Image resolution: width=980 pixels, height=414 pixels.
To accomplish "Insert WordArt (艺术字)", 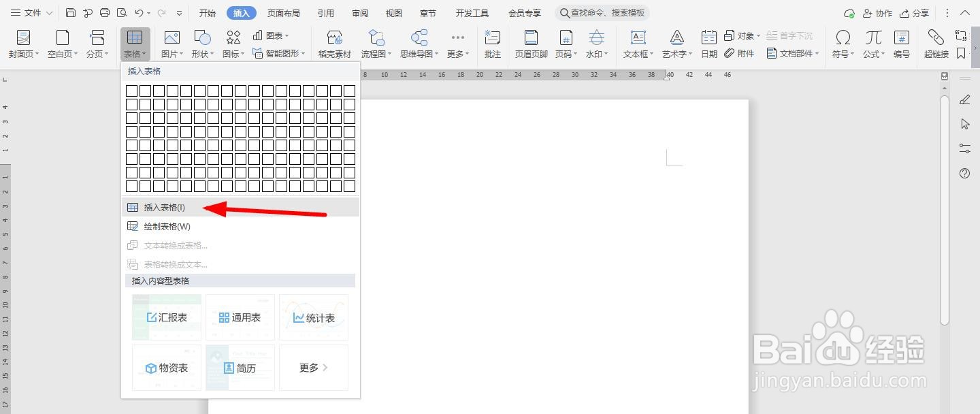I will (x=677, y=44).
